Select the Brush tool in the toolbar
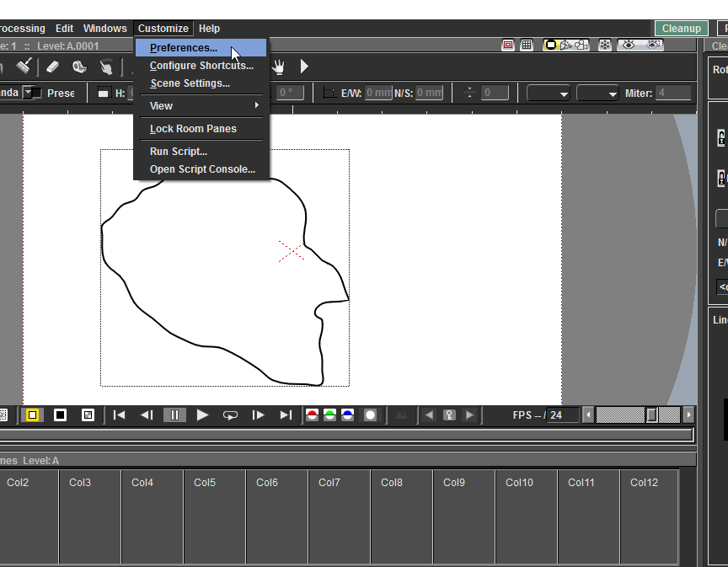The width and height of the screenshot is (728, 567). (24, 66)
